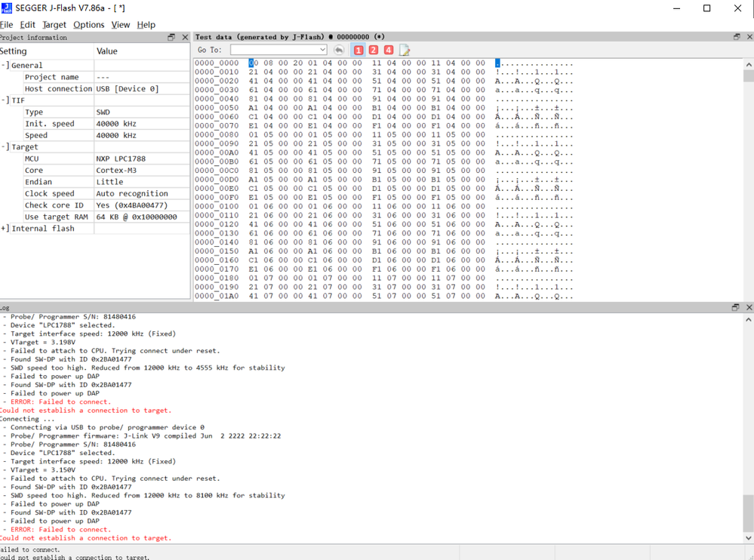Click the J-Link V9 firmware log line
Viewport: 754px width, 560px height.
[146, 435]
